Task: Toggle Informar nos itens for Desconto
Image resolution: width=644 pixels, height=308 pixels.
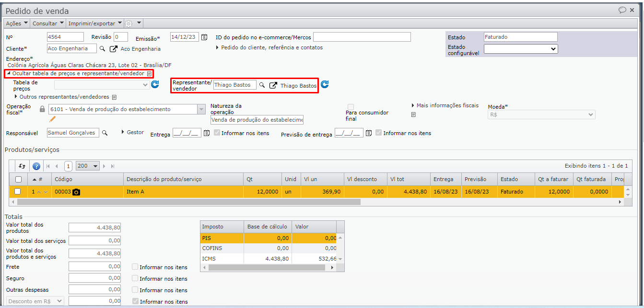Action: [x=135, y=301]
